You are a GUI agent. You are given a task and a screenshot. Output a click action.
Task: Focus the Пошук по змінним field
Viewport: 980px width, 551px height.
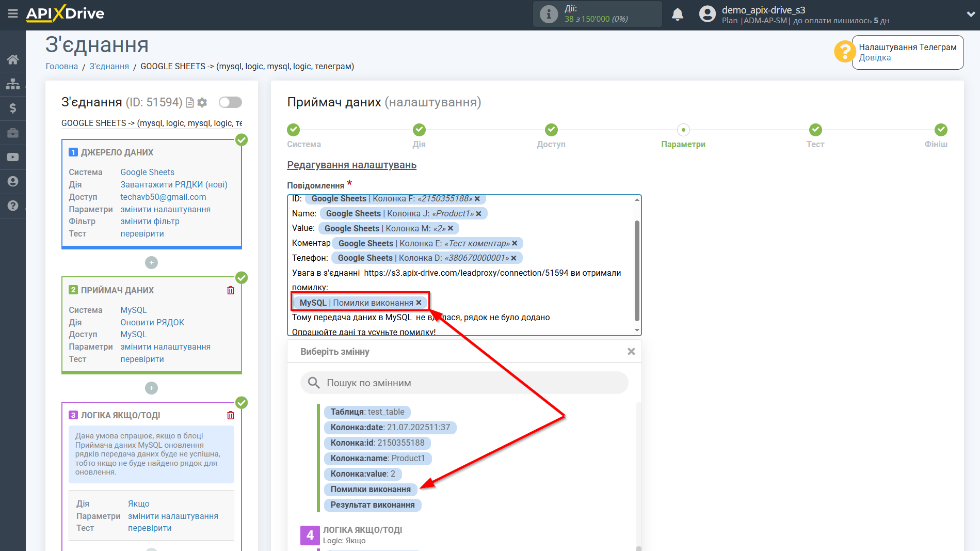pos(464,383)
